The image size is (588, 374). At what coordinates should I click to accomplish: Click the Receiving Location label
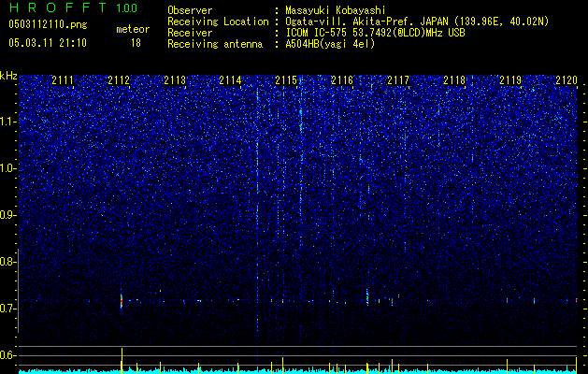click(x=218, y=22)
